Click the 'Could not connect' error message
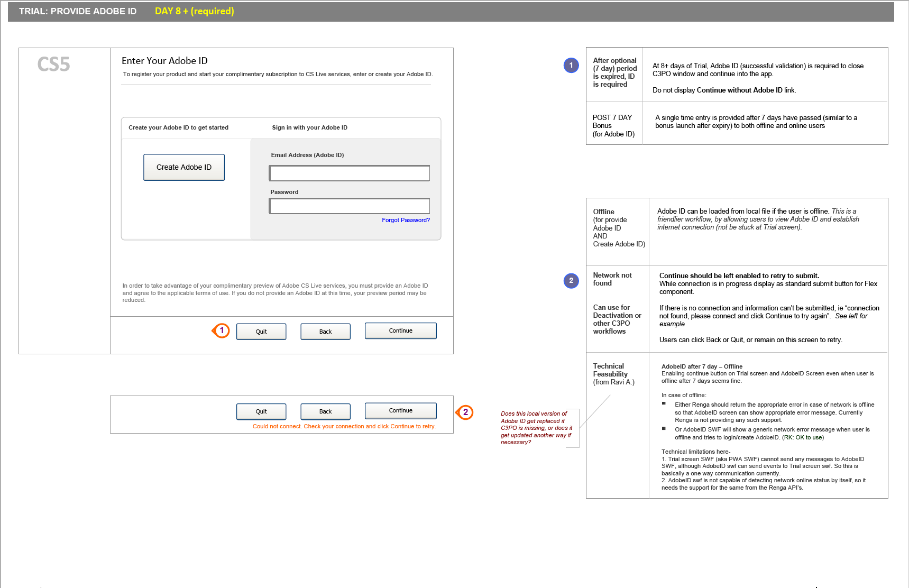This screenshot has width=909, height=588. coord(344,426)
